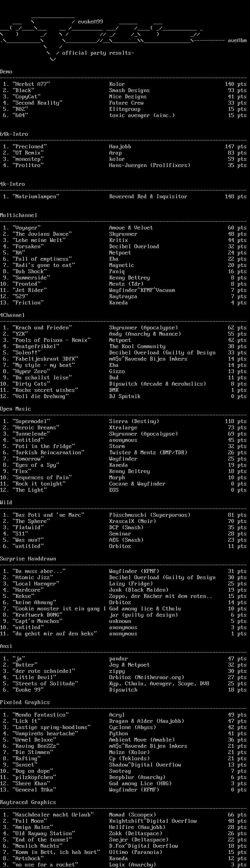Click the "Ansi" section heading
Image resolution: width=250 pixels, height=868 pixels.
pos(6,646)
